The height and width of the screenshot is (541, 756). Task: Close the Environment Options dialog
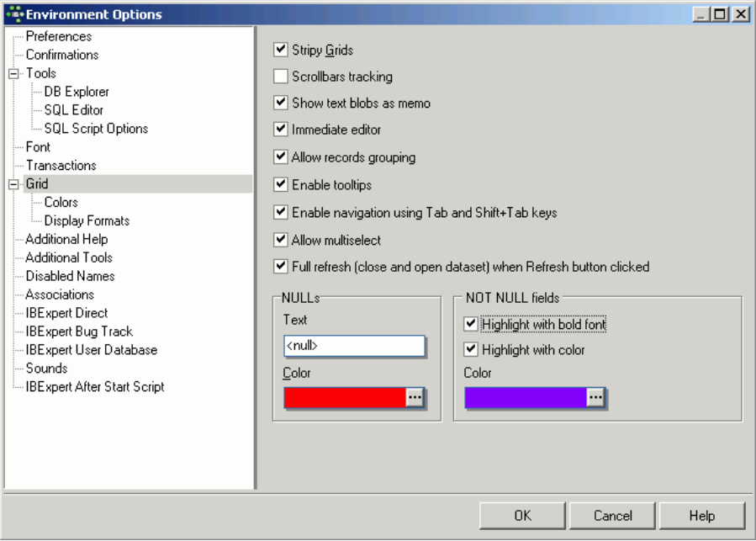741,14
